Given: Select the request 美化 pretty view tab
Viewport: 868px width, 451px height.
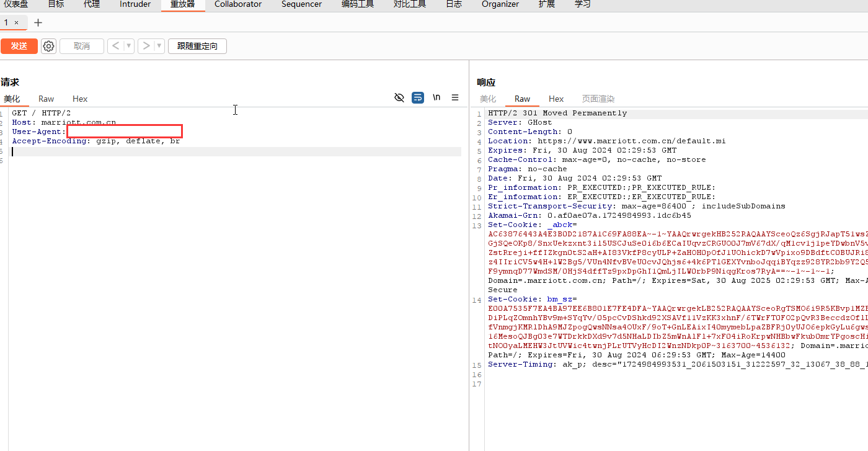Looking at the screenshot, I should click(x=12, y=99).
